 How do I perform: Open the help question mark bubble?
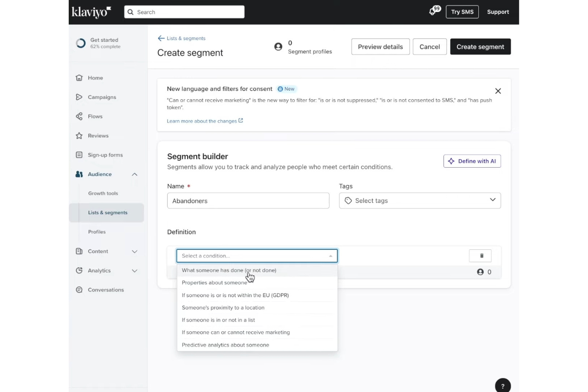(503, 385)
